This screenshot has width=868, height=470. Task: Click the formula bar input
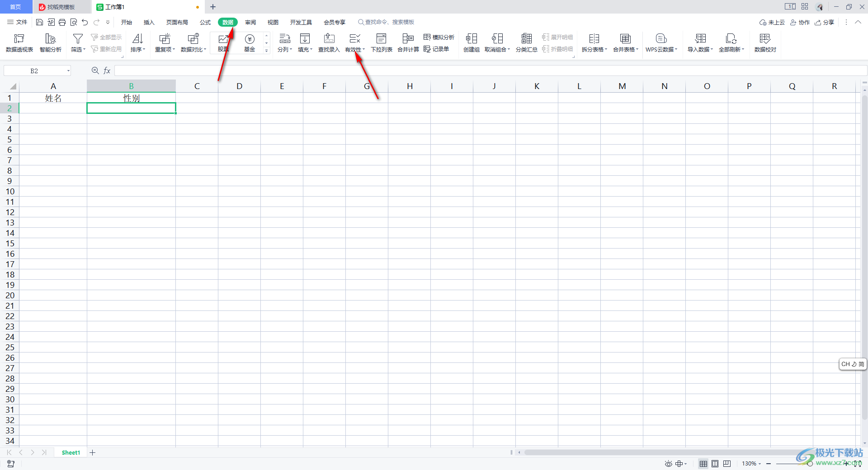491,70
